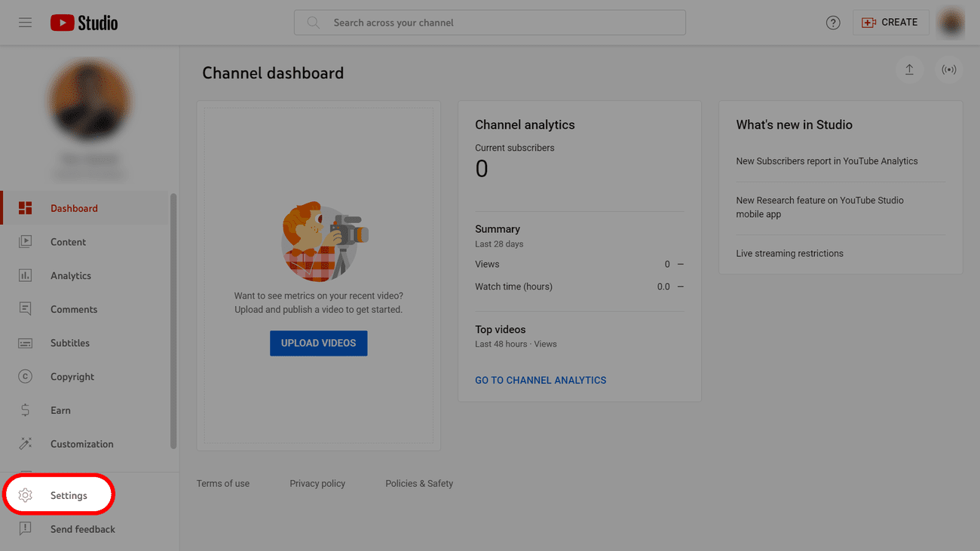Image resolution: width=980 pixels, height=551 pixels.
Task: Open the help question mark icon
Action: 833,23
